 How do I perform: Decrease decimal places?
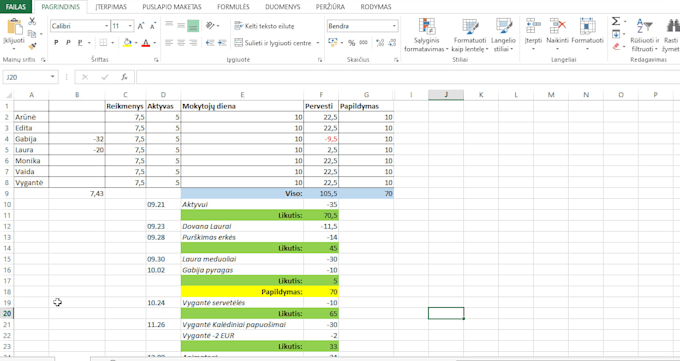coord(392,43)
